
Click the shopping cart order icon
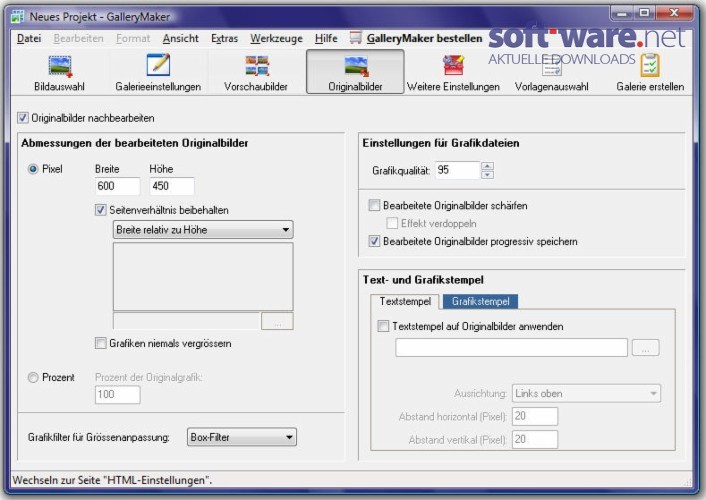tap(356, 37)
